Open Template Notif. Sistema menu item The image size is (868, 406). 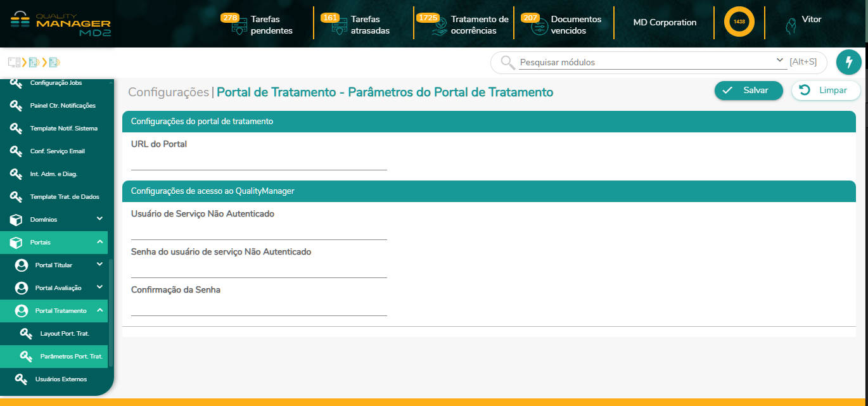click(x=54, y=129)
